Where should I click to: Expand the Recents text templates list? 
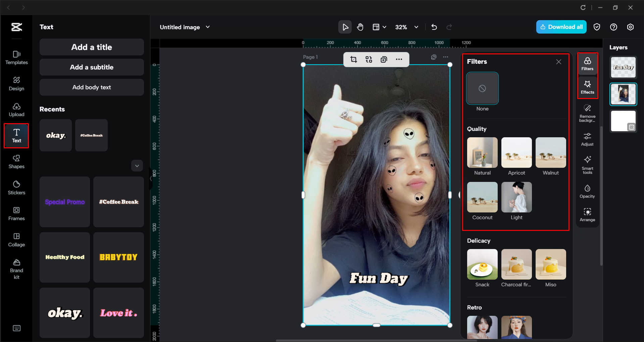[x=137, y=165]
